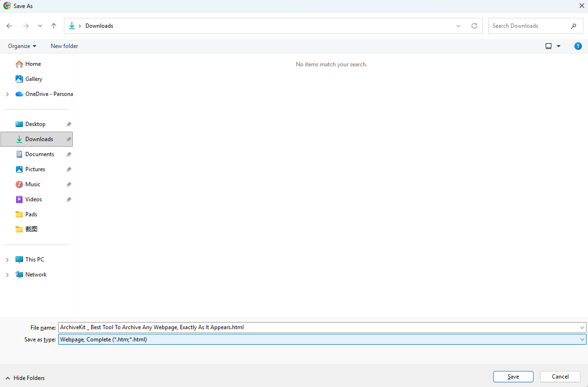Unpin Desktop using its pin icon
Viewport: 588px width, 387px height.
coord(69,124)
